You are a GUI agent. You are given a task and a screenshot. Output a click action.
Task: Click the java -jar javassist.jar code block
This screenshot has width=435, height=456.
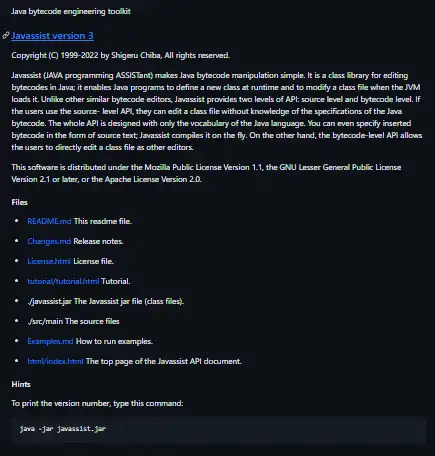[219, 429]
